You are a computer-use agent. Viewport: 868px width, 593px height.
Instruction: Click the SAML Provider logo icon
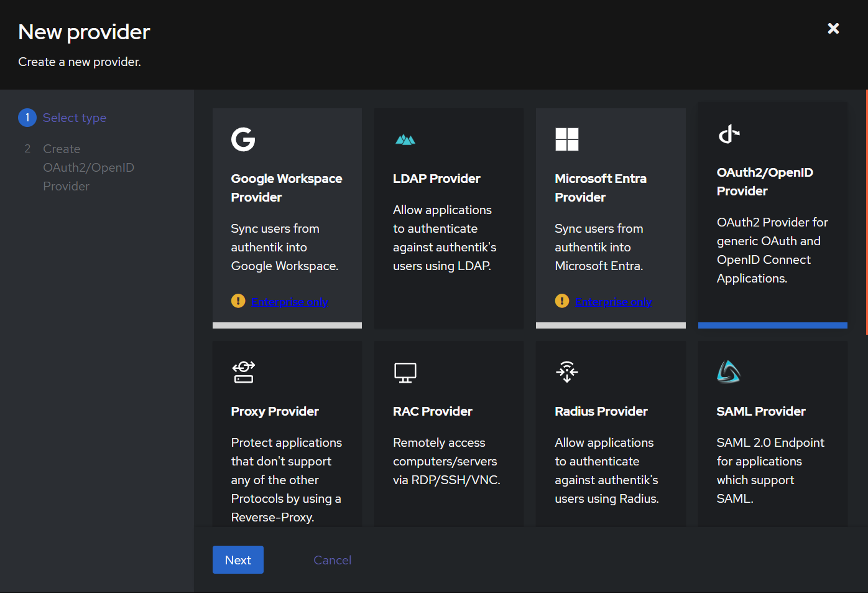pos(729,372)
